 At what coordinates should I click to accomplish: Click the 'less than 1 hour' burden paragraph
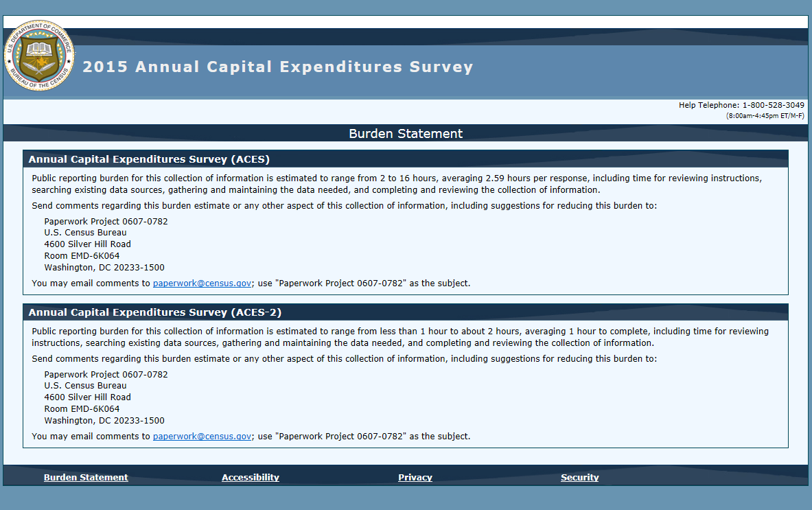coord(399,337)
